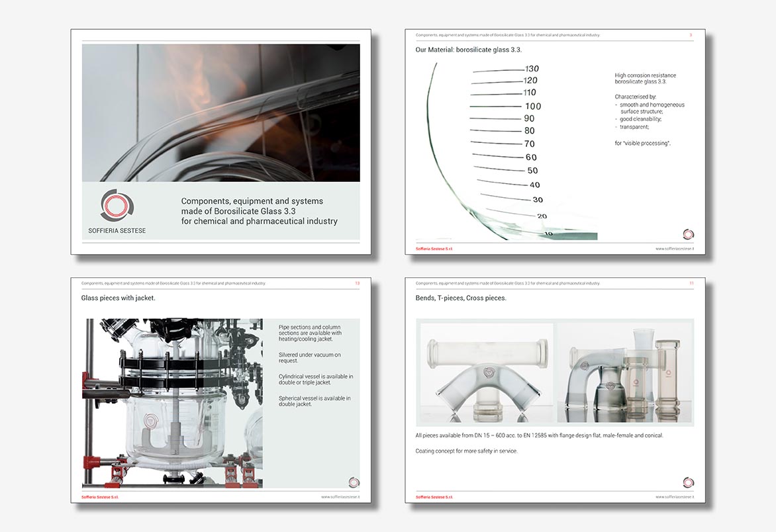The width and height of the screenshot is (776, 532).
Task: Click the small header line on the glass jacket slide
Action: point(173,283)
